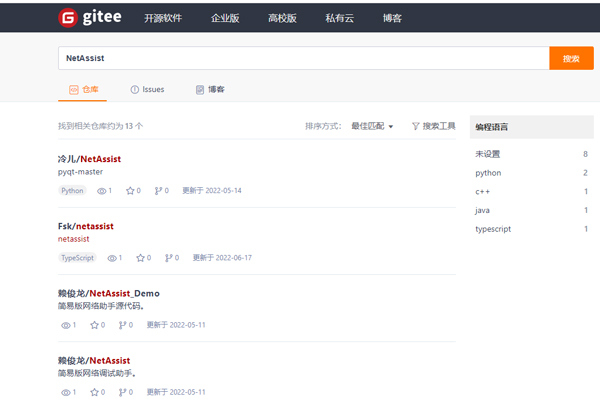Click 更新于 2022-06-17 date text
This screenshot has width=600, height=399.
222,258
